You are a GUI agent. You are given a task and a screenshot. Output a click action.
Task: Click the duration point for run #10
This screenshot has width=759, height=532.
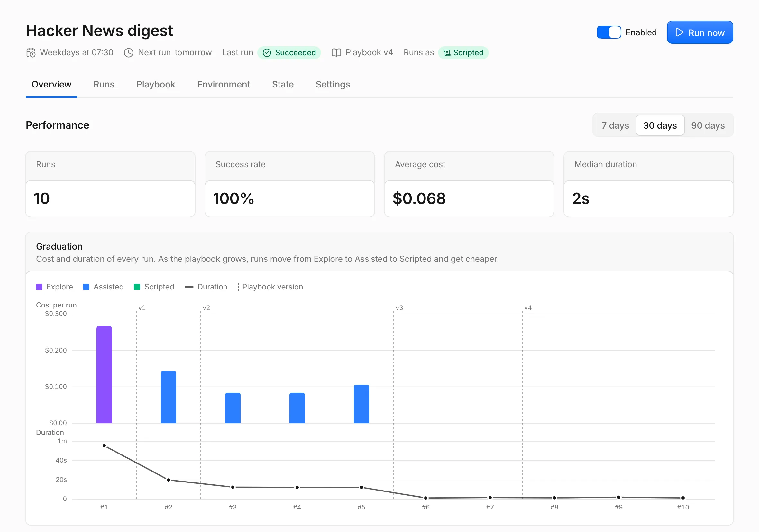(x=683, y=498)
